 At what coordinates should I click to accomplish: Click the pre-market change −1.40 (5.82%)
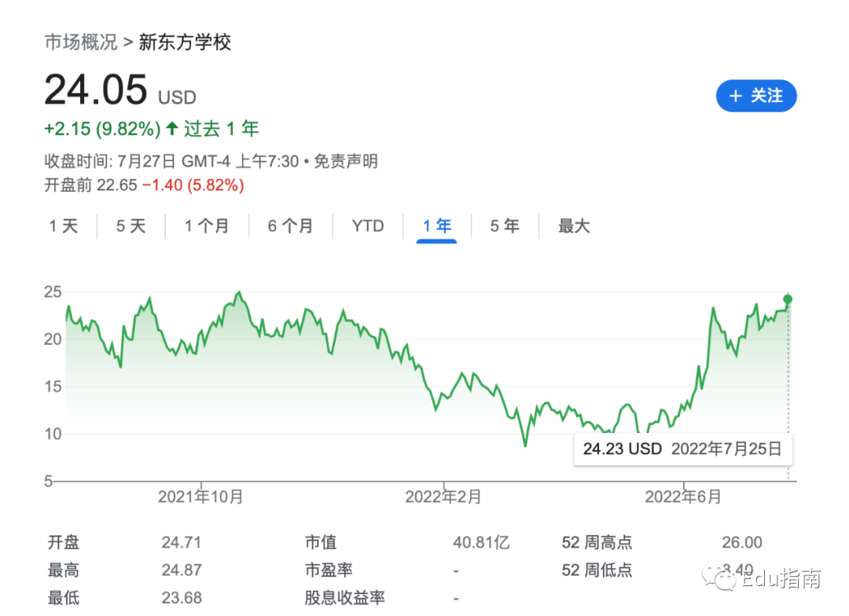(193, 185)
